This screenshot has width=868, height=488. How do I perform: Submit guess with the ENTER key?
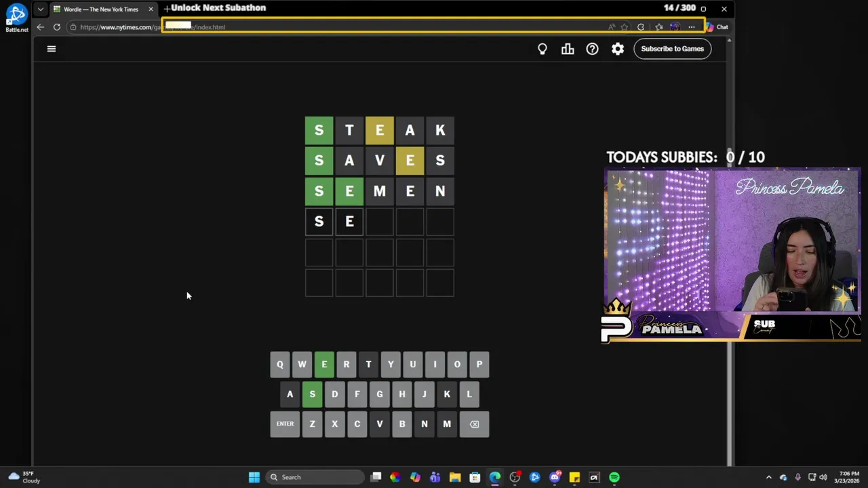(x=285, y=424)
